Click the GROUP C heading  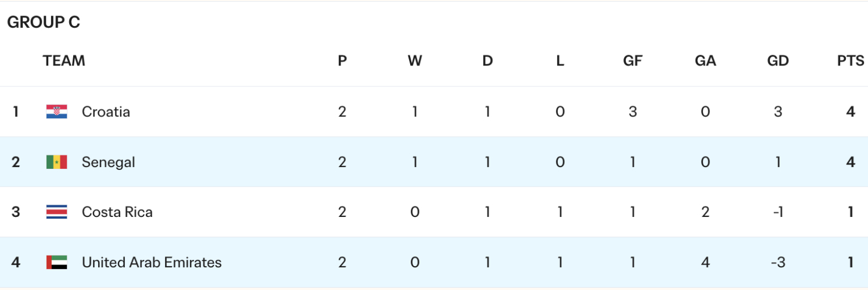tap(44, 23)
